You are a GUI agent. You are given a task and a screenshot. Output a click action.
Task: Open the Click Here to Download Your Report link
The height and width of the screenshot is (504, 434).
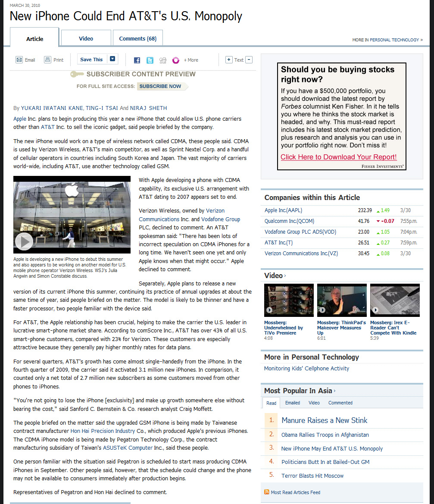click(338, 157)
